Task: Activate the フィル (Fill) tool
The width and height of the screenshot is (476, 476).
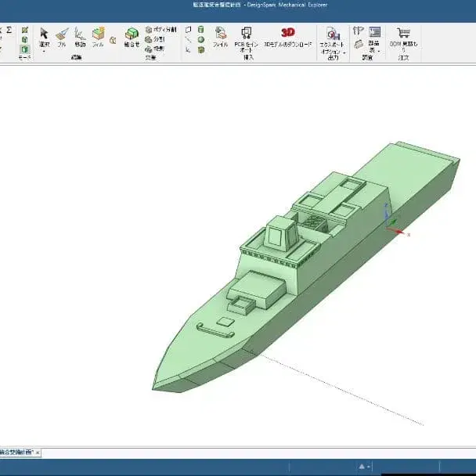Action: point(98,37)
